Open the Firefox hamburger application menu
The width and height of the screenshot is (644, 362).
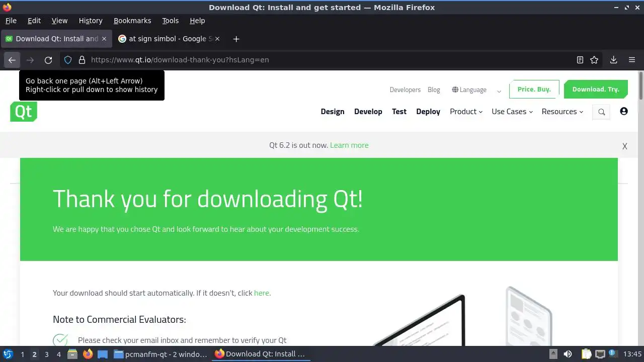[x=632, y=60]
